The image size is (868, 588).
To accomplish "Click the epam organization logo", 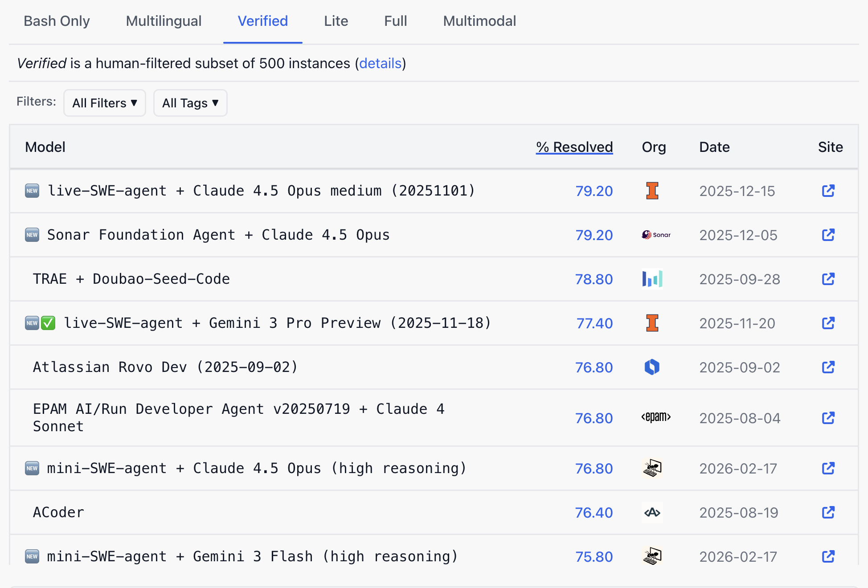I will click(656, 417).
